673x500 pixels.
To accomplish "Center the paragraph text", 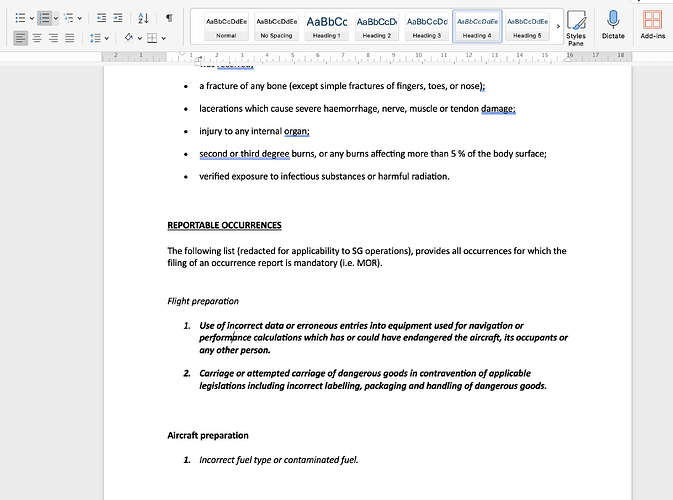I will pos(37,38).
